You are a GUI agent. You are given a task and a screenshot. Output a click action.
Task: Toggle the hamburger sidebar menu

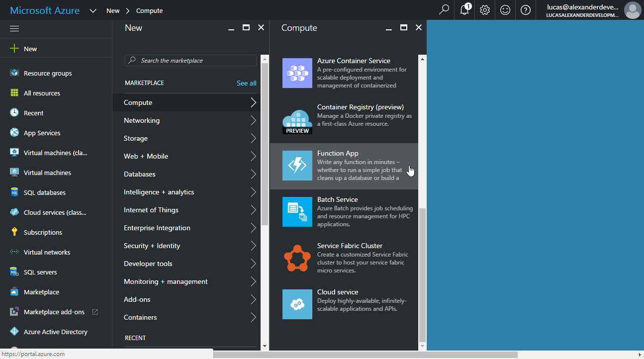click(14, 29)
